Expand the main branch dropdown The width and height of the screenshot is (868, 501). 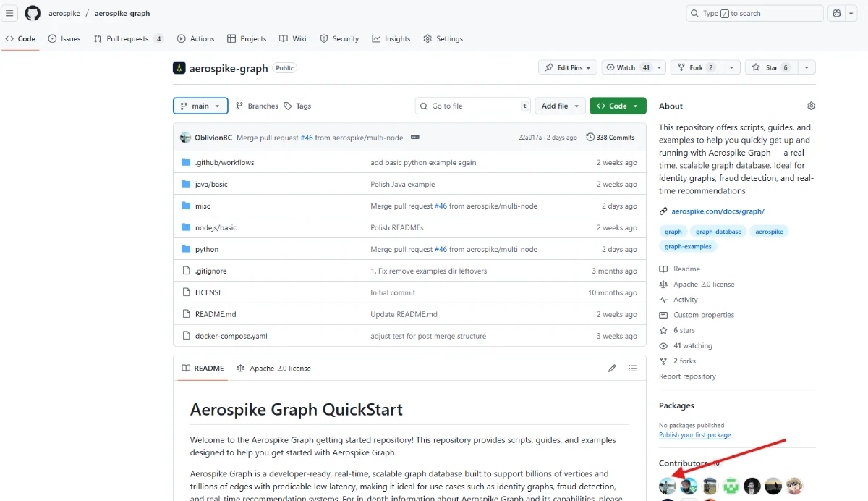coord(200,106)
